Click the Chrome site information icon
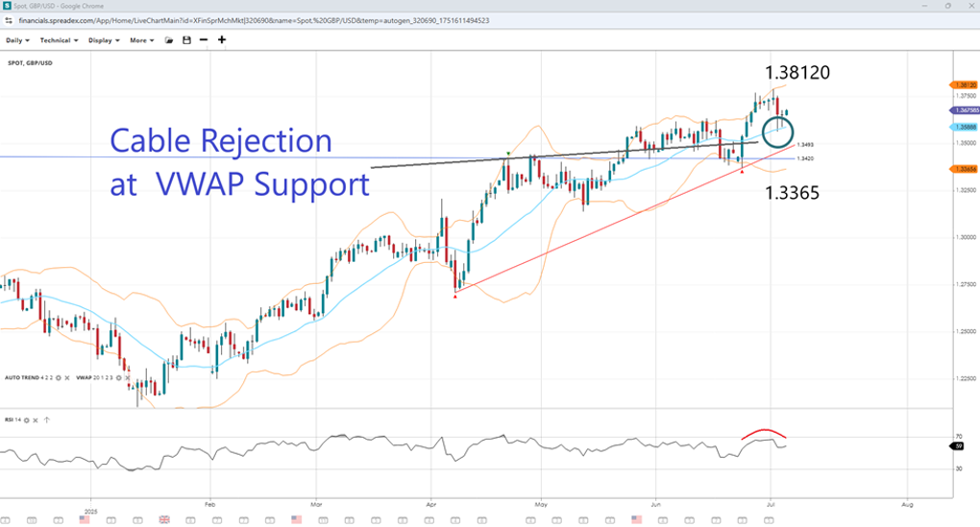Image resolution: width=980 pixels, height=527 pixels. pyautogui.click(x=9, y=20)
